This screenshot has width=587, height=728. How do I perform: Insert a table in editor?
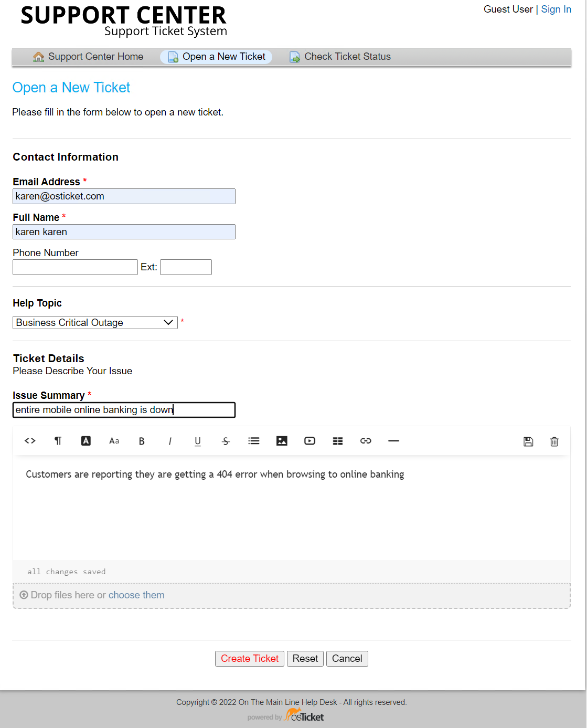[338, 441]
